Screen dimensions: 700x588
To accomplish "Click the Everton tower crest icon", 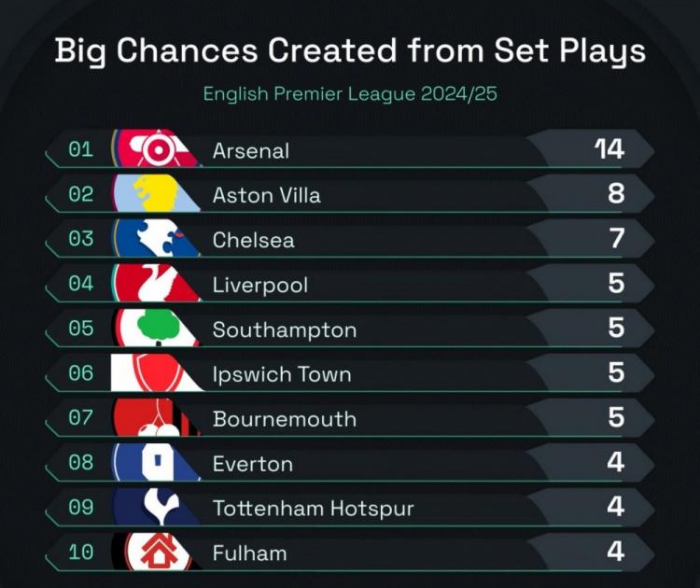I will pyautogui.click(x=155, y=462).
